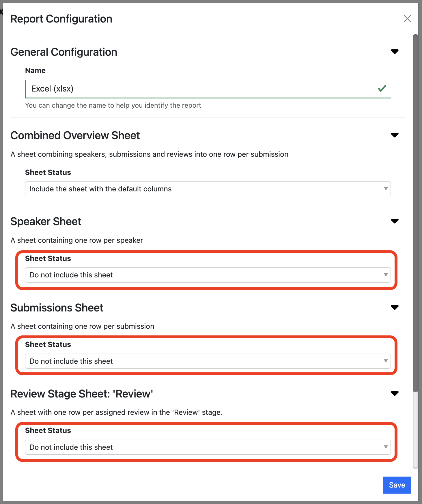The width and height of the screenshot is (422, 504).
Task: Click the green checkmark in Name field
Action: (382, 89)
